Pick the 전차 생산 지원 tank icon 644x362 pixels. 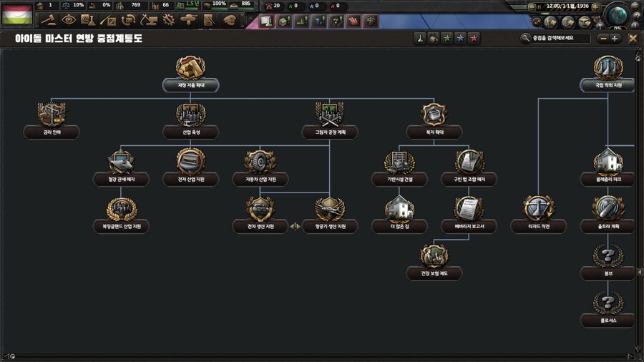pos(260,208)
